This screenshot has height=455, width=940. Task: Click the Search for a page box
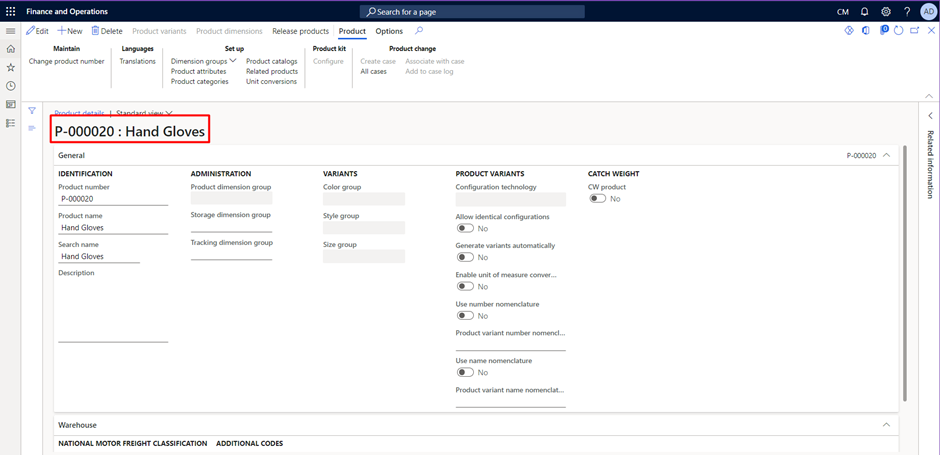point(472,11)
